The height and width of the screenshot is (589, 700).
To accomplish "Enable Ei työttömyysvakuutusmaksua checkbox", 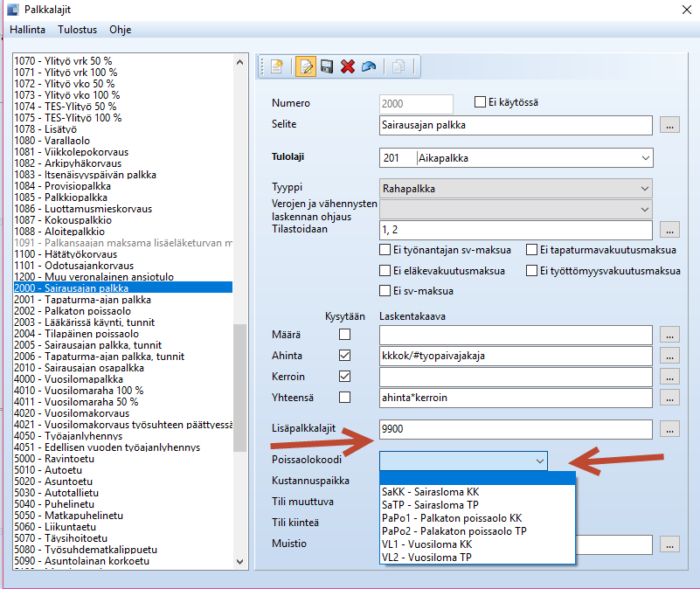I will point(531,271).
